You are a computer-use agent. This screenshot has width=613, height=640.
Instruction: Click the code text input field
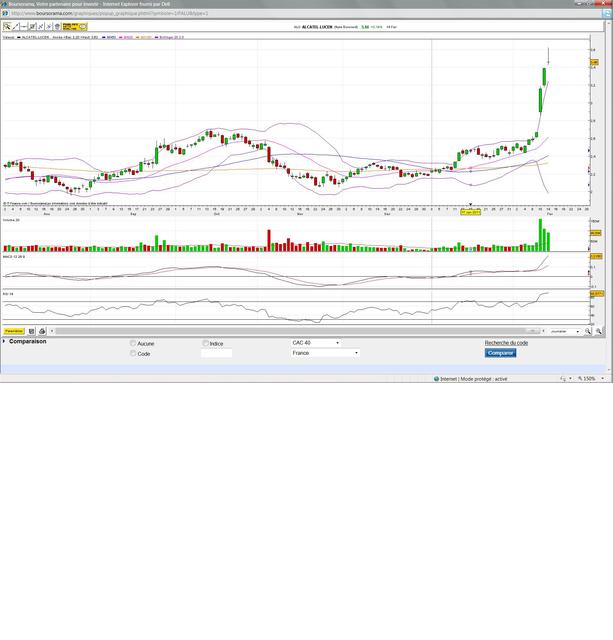coord(216,353)
